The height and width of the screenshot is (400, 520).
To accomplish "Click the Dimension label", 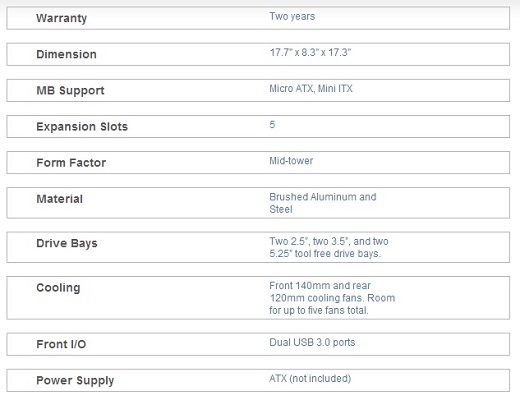I will [x=66, y=54].
